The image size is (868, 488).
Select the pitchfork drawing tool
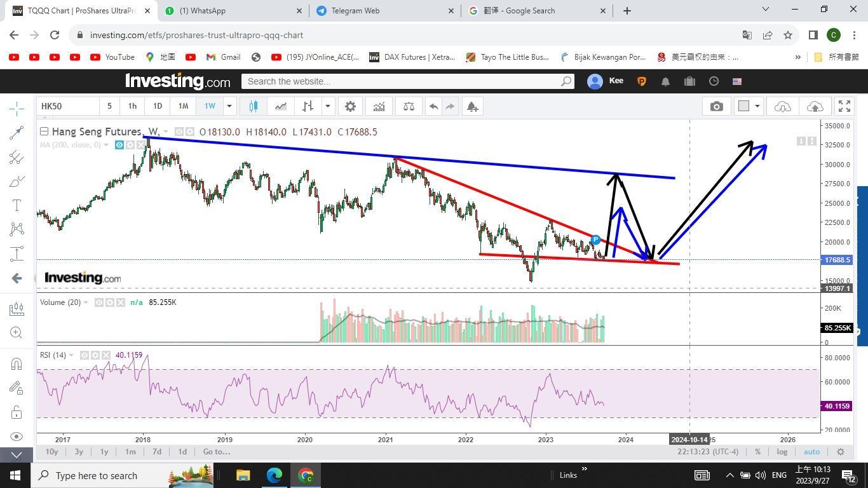point(17,157)
